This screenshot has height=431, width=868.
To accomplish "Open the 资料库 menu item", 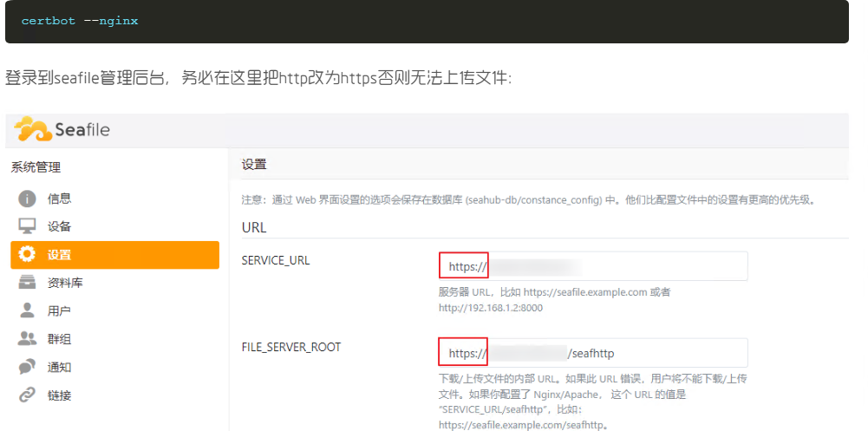I will pyautogui.click(x=114, y=283).
